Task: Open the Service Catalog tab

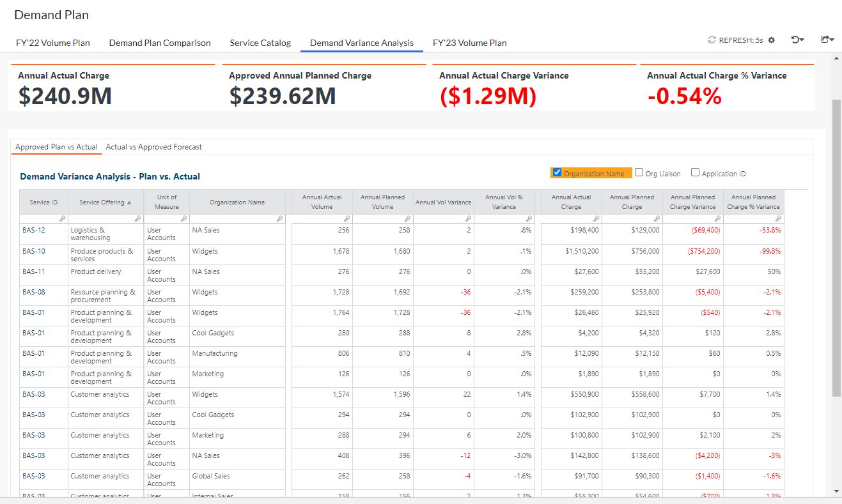Action: click(260, 43)
